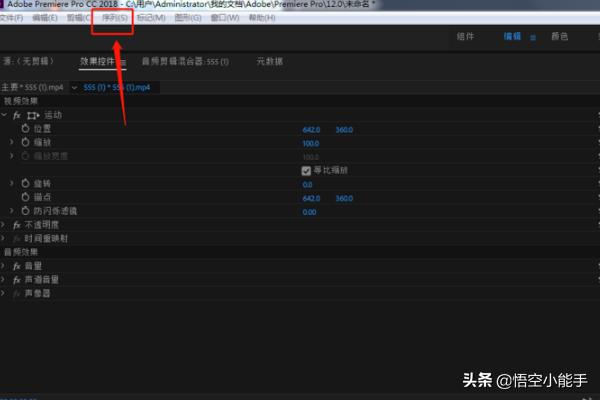Click the 锚点 X value 642.0
Screen dimensions: 600x400
tap(311, 198)
